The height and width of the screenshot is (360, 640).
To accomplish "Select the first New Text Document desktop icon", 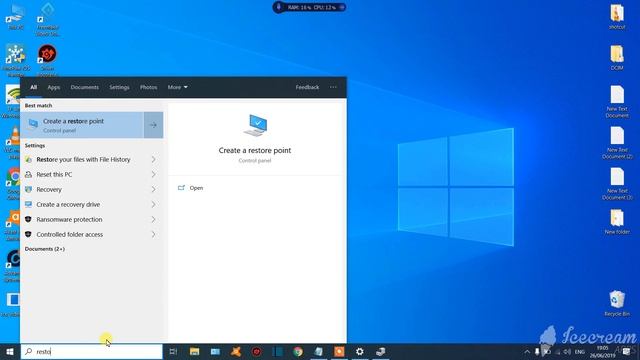I will pos(617,102).
